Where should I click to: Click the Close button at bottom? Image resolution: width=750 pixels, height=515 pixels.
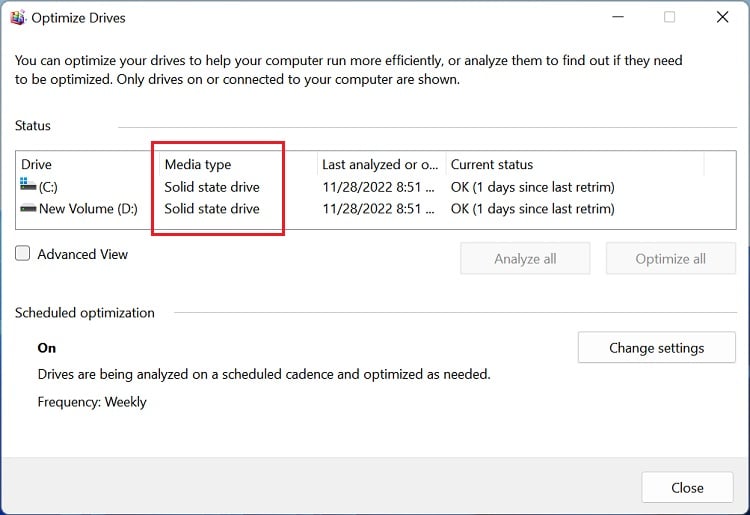(687, 487)
